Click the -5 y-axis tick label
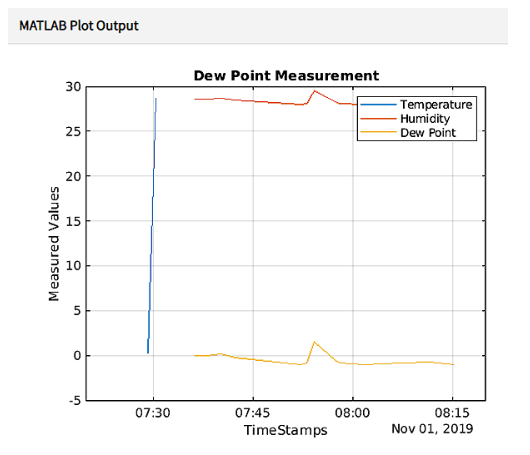The height and width of the screenshot is (455, 530). pyautogui.click(x=75, y=401)
